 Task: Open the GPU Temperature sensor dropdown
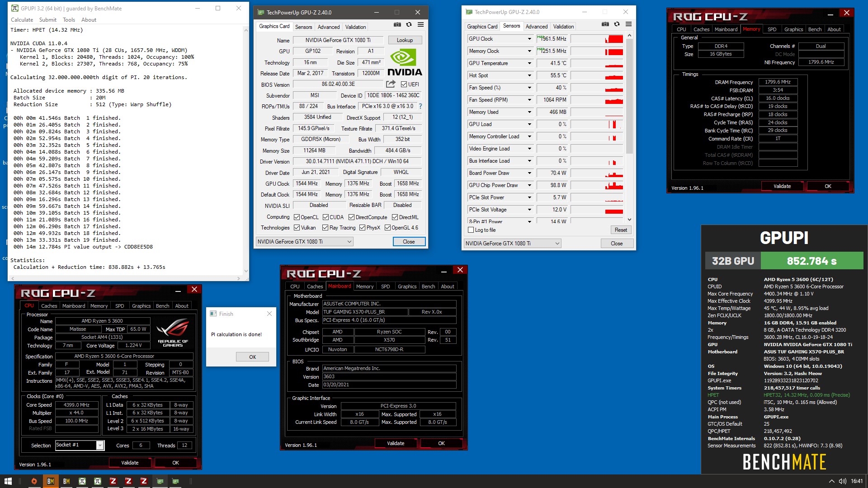pyautogui.click(x=529, y=63)
